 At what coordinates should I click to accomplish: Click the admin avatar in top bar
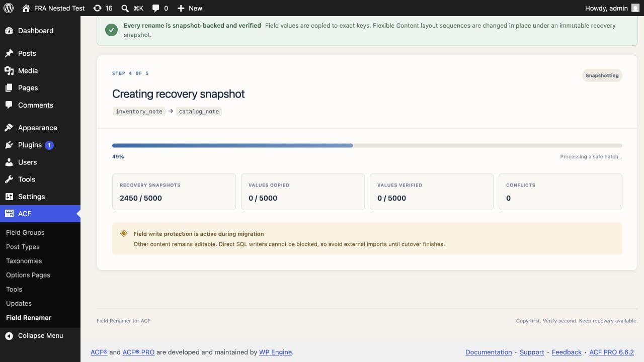(x=635, y=8)
